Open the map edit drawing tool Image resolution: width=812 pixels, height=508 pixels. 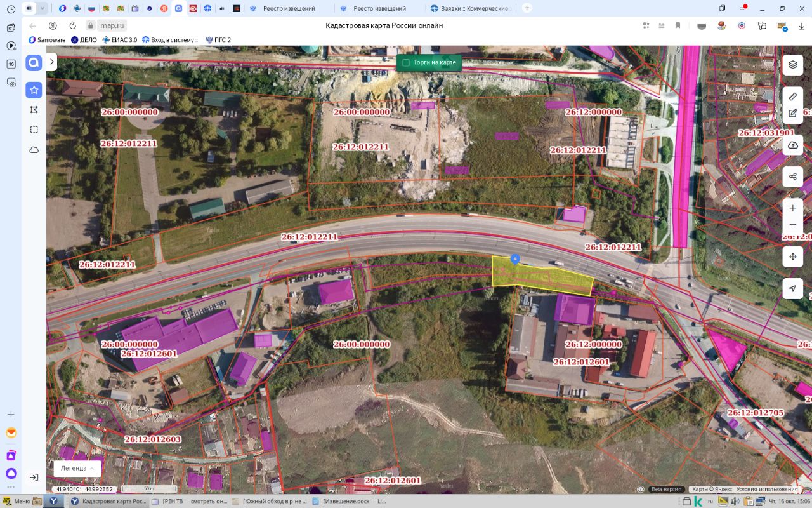[792, 114]
